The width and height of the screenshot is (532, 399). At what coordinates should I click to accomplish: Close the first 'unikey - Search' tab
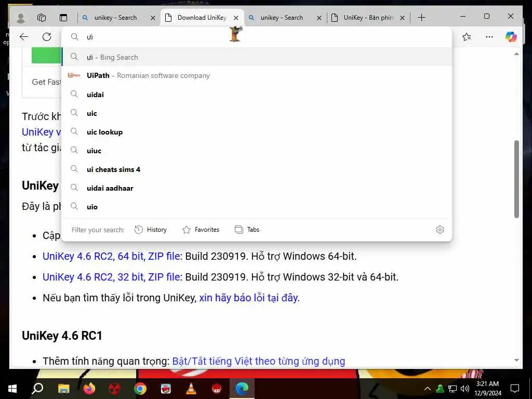[x=153, y=18]
